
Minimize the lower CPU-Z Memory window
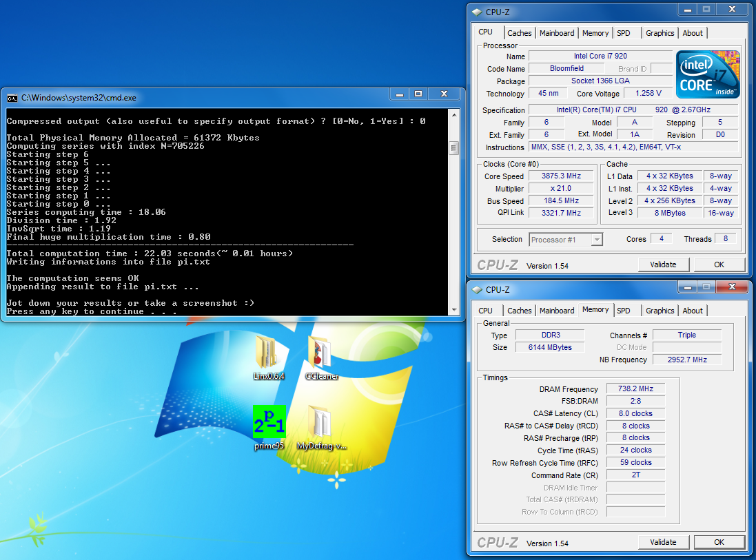pos(688,287)
